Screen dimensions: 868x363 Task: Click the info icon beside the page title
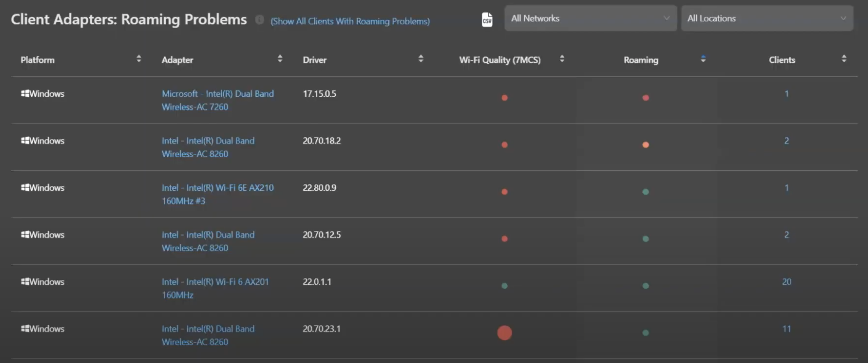point(260,20)
